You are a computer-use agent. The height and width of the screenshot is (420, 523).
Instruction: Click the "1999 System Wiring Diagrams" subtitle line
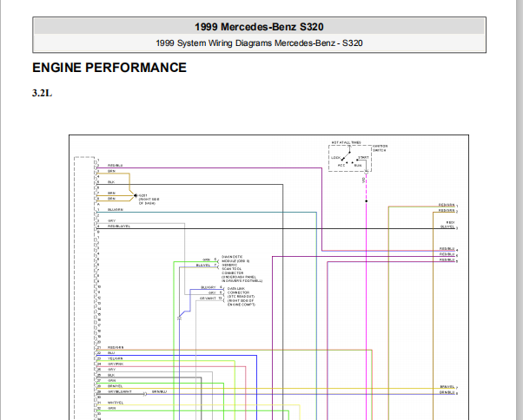(x=259, y=43)
